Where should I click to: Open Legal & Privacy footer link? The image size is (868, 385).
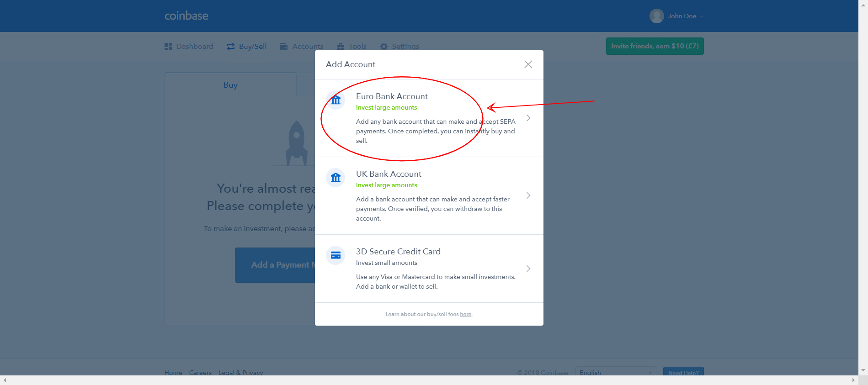[x=240, y=373]
